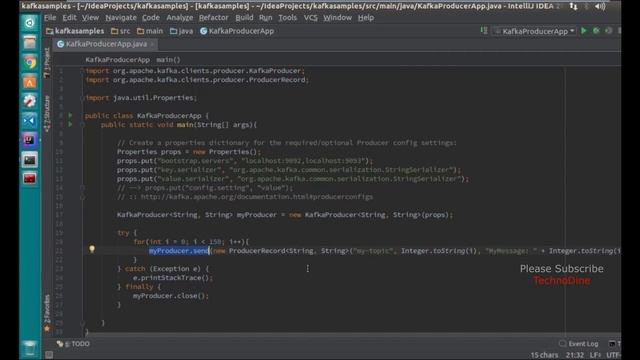Image resolution: width=640 pixels, height=360 pixels.
Task: Open the Navigate menu
Action: pos(121,18)
